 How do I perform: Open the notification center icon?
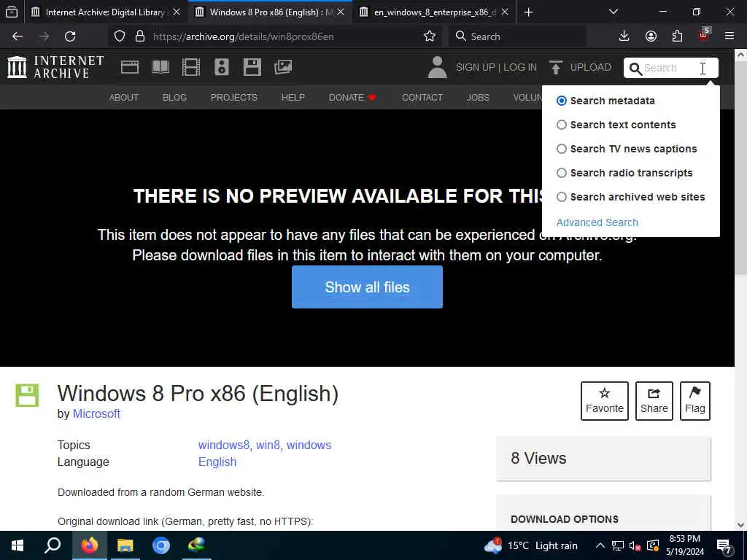coord(724,546)
